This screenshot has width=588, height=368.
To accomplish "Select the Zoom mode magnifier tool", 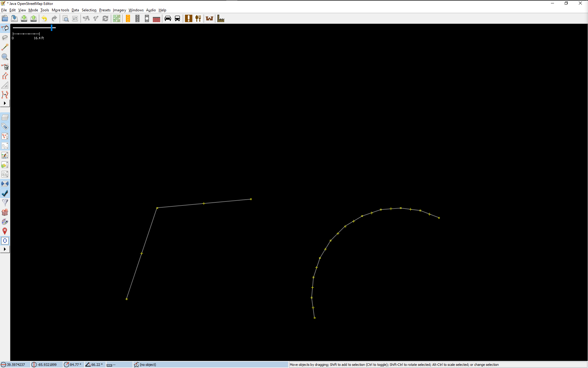I will (x=5, y=57).
